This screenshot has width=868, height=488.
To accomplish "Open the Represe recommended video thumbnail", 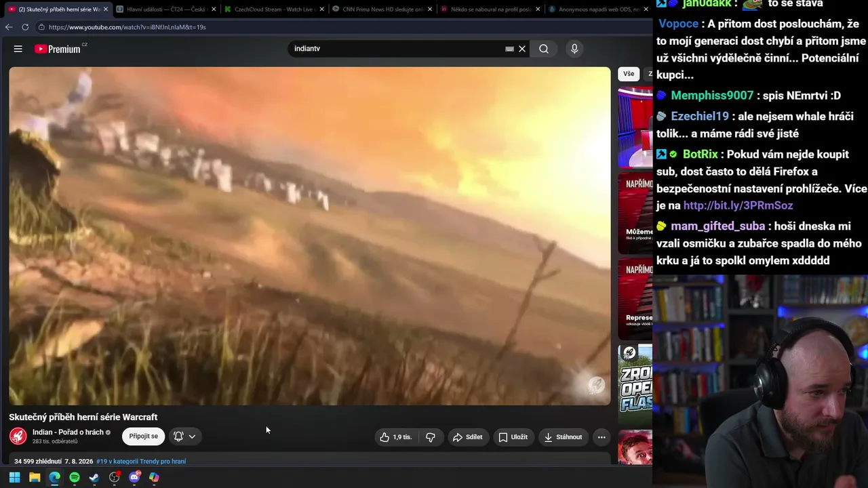I will pos(635,299).
